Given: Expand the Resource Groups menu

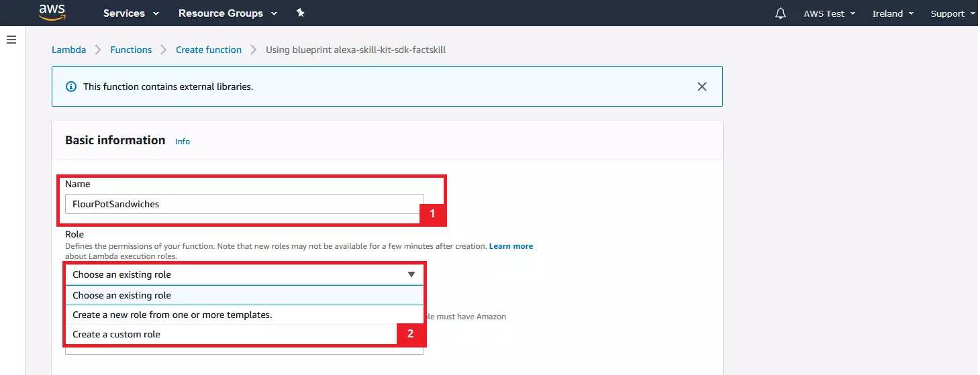Looking at the screenshot, I should [x=228, y=13].
